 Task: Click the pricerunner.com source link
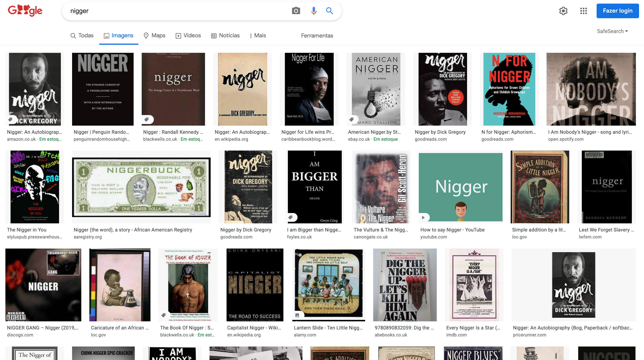(x=529, y=335)
